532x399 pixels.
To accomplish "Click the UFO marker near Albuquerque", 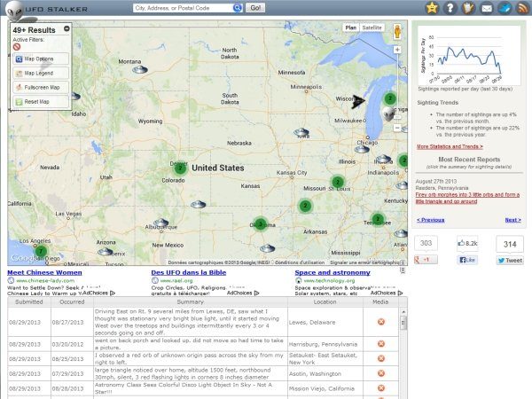I will pyautogui.click(x=161, y=223).
